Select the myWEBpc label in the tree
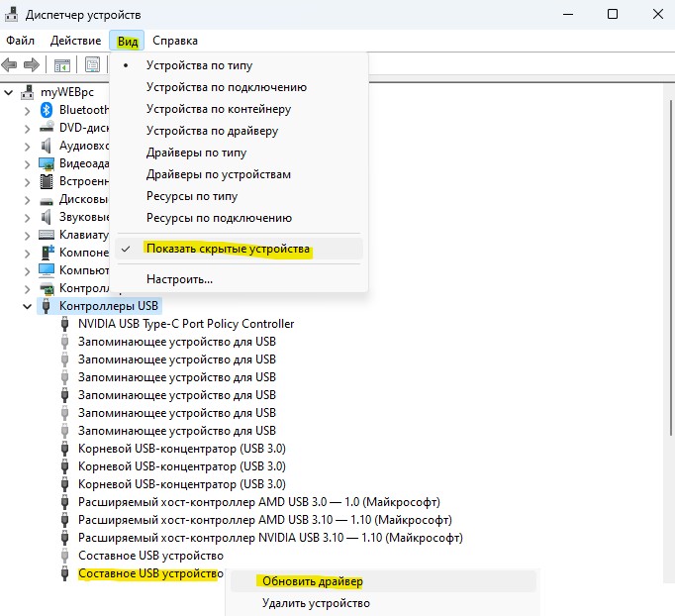 tap(67, 92)
